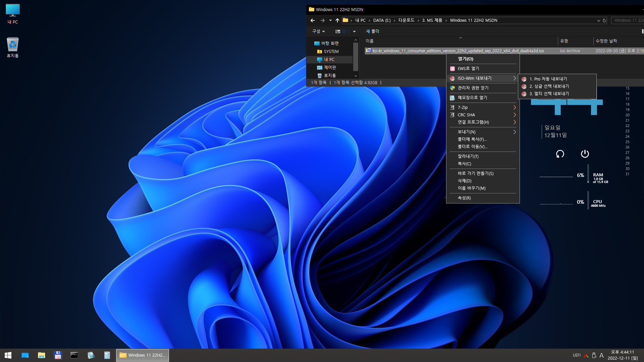Switch to Windows 11 22H2 taskbar window

pyautogui.click(x=143, y=355)
